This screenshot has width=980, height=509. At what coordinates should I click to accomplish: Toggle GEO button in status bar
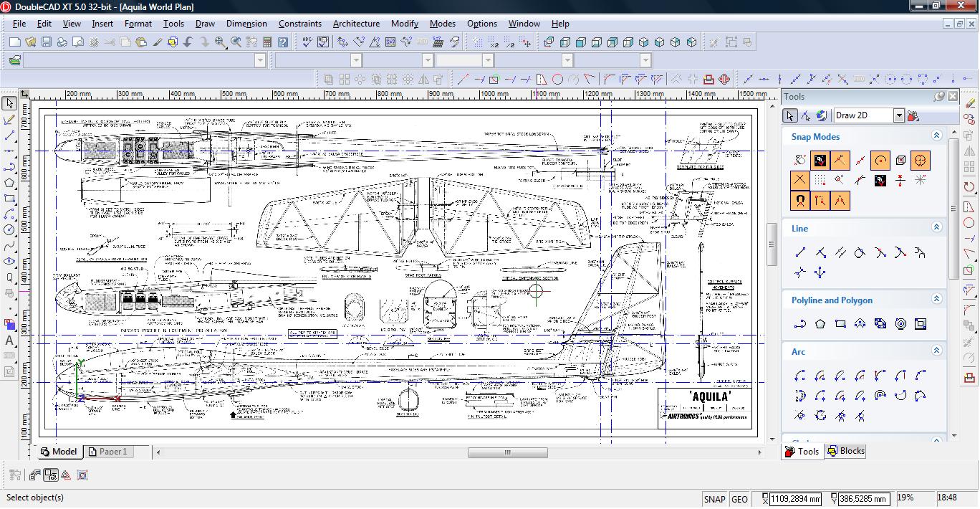tap(739, 499)
